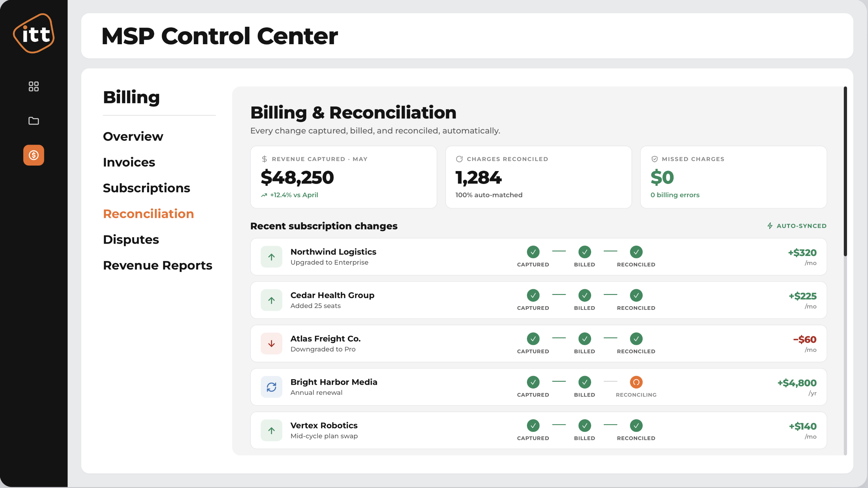The image size is (868, 488).
Task: Click the itt logo in sidebar
Action: point(34,33)
